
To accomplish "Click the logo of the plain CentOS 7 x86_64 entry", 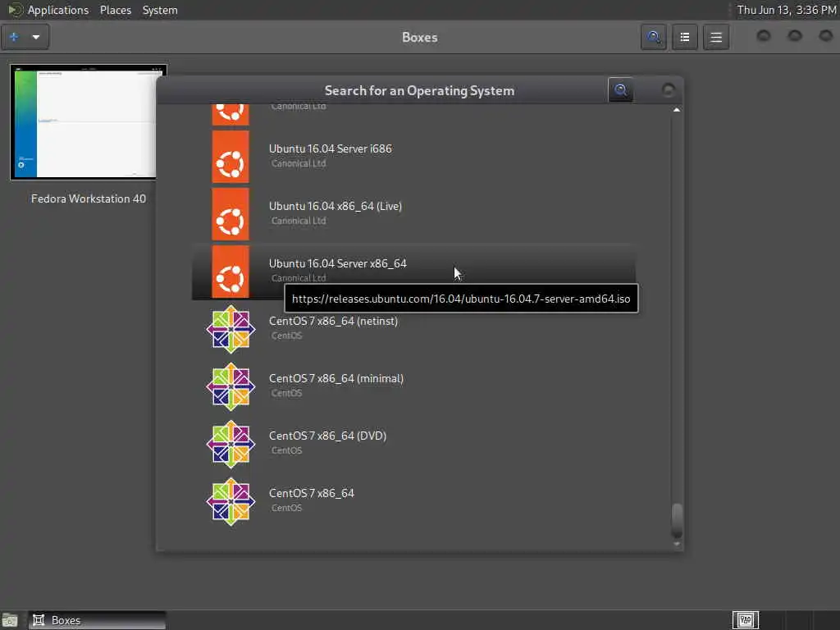I will click(x=231, y=501).
